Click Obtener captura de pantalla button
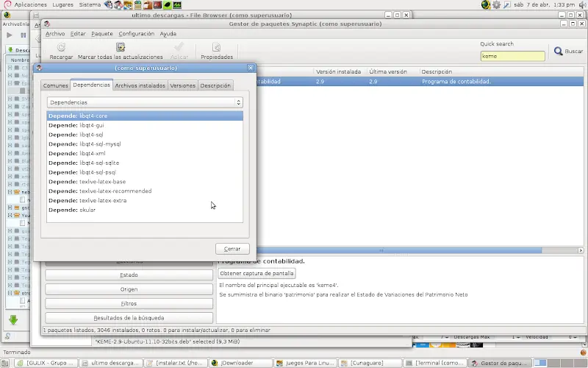 coord(257,273)
